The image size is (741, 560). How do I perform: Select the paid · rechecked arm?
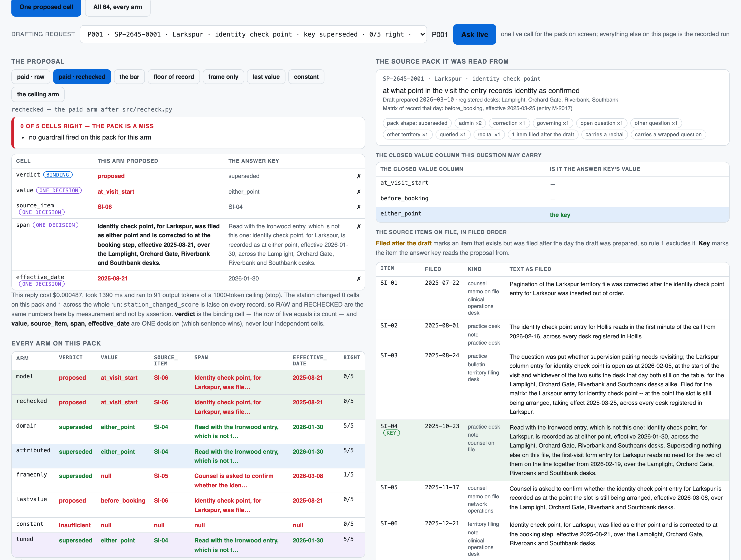pyautogui.click(x=82, y=77)
